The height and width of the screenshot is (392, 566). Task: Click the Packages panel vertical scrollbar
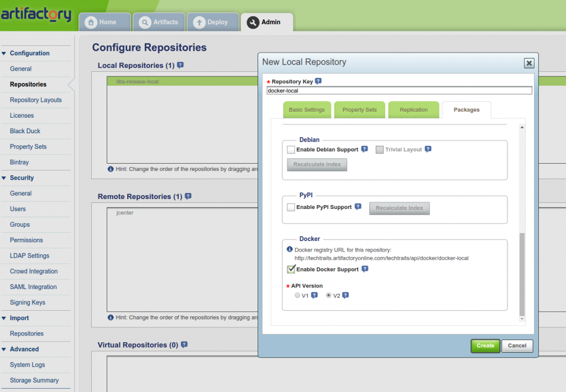(522, 274)
